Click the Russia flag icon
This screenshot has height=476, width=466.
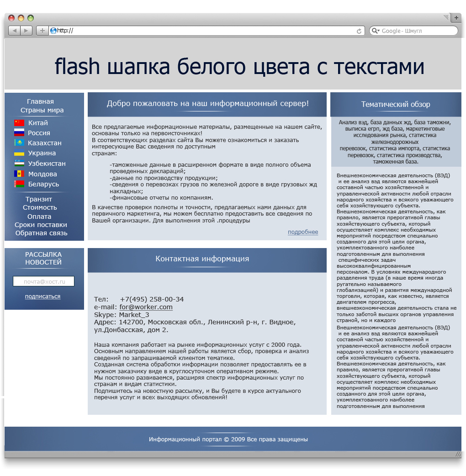19,132
